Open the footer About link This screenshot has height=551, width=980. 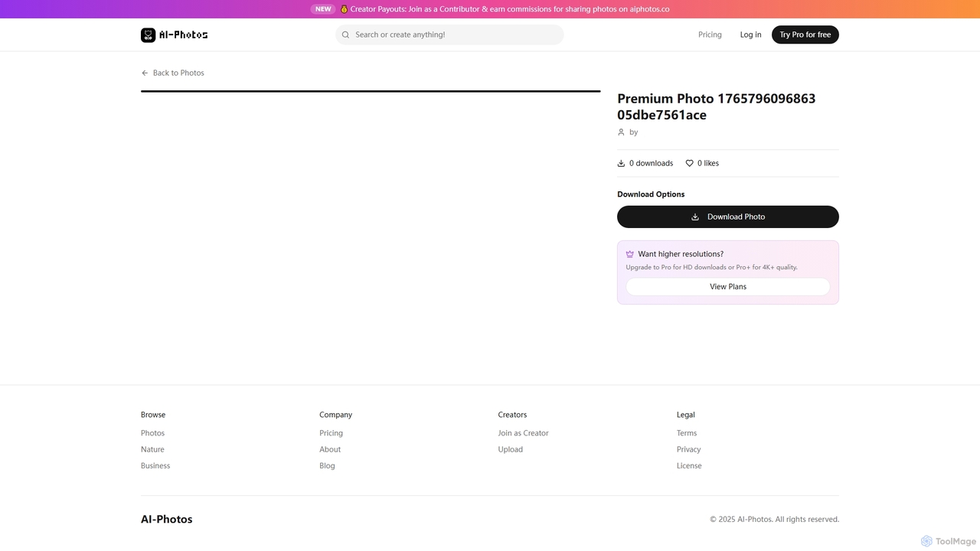pos(330,449)
